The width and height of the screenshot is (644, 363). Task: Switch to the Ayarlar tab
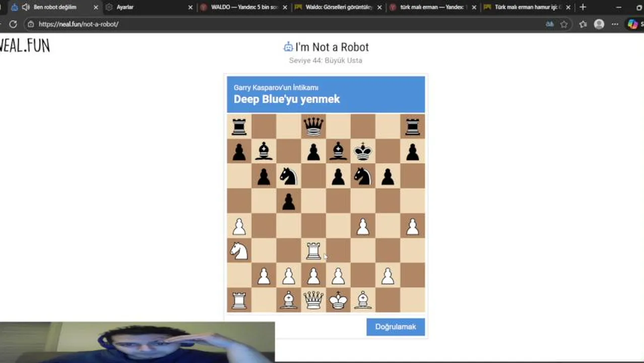click(149, 7)
